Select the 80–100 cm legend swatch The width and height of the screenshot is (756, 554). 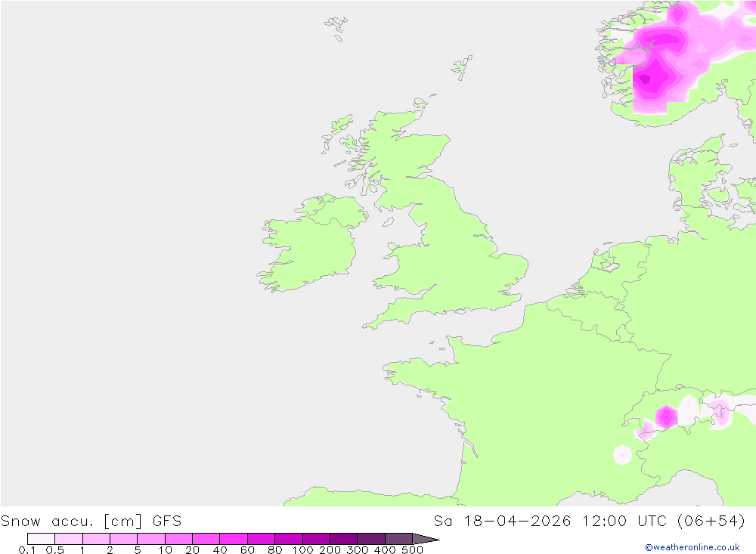(288, 539)
